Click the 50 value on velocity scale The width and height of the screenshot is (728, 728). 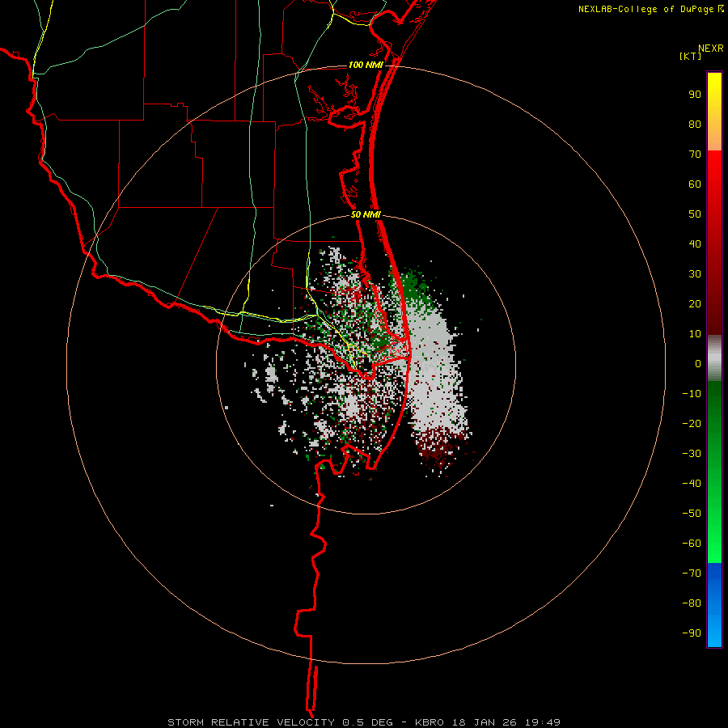pyautogui.click(x=695, y=214)
